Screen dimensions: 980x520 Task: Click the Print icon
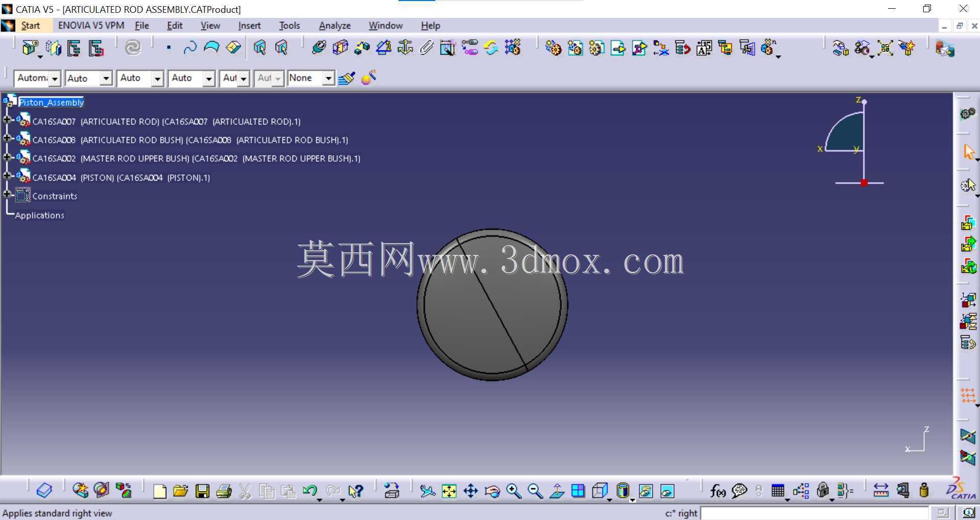(224, 491)
